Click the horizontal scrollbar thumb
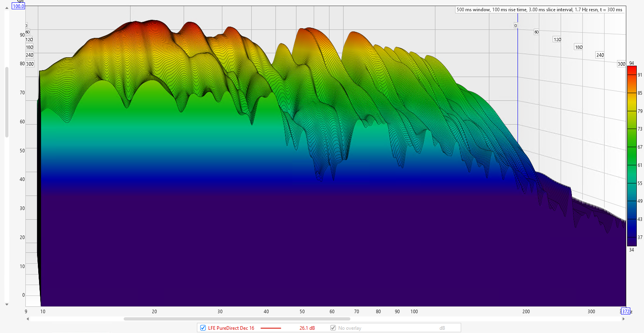The image size is (644, 333). point(237,319)
